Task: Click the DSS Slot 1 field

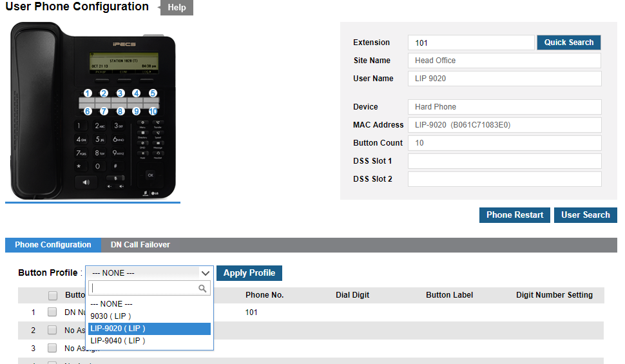Action: 505,161
